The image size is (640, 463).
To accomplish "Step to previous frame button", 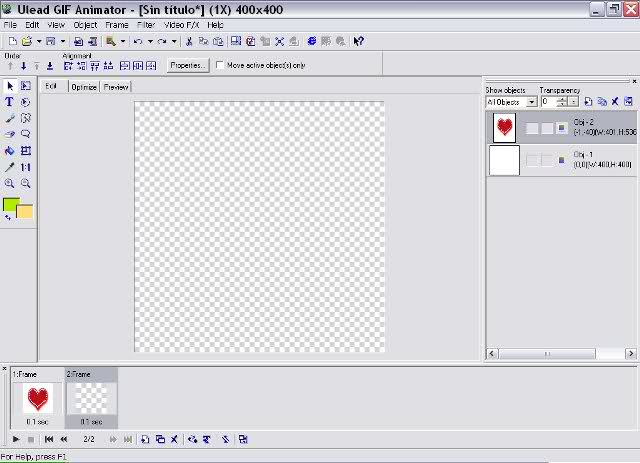I will (64, 439).
